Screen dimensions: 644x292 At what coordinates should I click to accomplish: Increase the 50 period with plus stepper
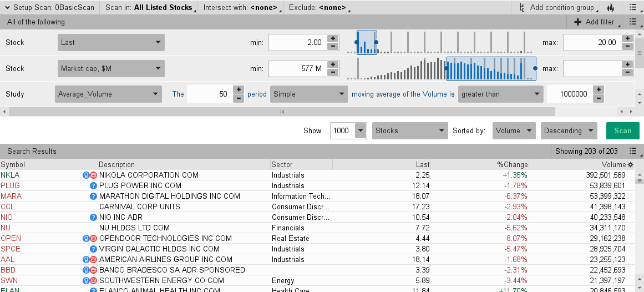click(238, 90)
